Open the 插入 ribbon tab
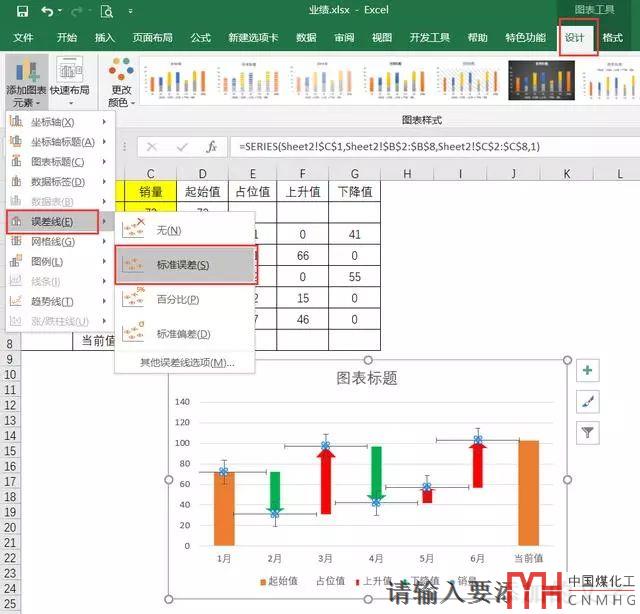Viewport: 640px width, 614px height. click(104, 38)
